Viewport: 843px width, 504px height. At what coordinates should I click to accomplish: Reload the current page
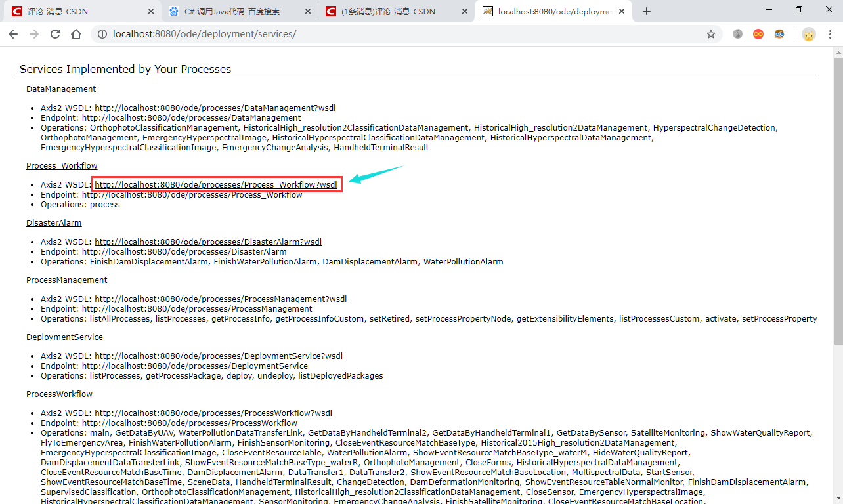(x=55, y=33)
